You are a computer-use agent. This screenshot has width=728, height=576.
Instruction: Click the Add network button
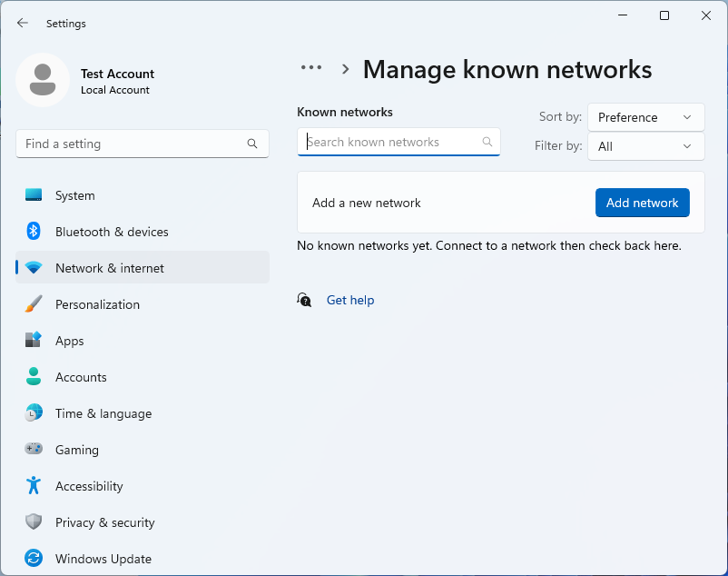pyautogui.click(x=642, y=203)
